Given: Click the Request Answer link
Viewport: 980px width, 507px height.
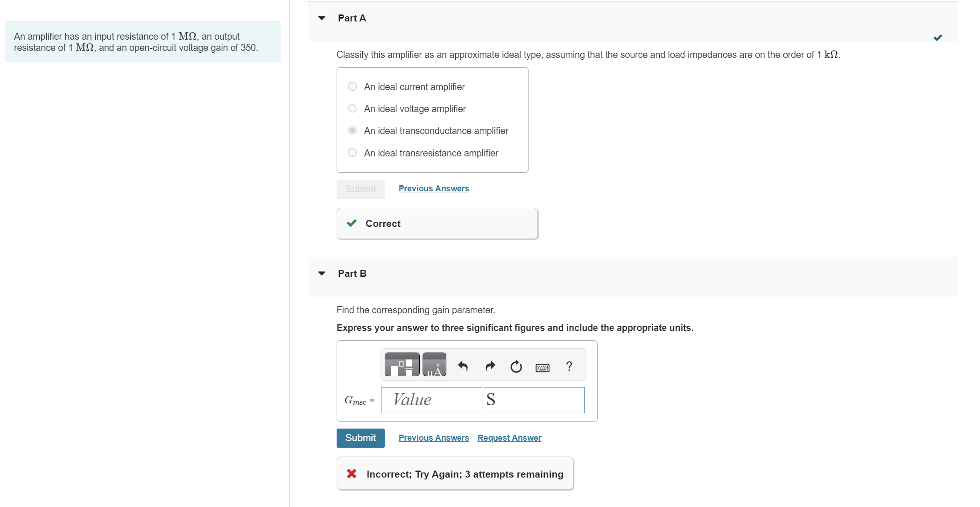Looking at the screenshot, I should click(509, 438).
